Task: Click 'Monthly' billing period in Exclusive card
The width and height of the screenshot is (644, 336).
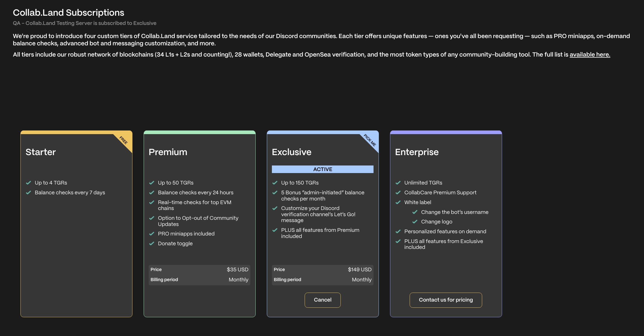Action: (362, 279)
